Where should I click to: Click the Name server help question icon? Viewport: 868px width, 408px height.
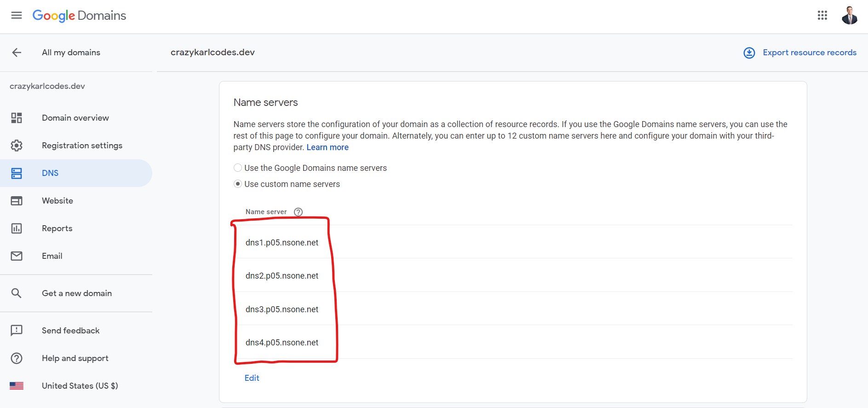click(x=299, y=212)
